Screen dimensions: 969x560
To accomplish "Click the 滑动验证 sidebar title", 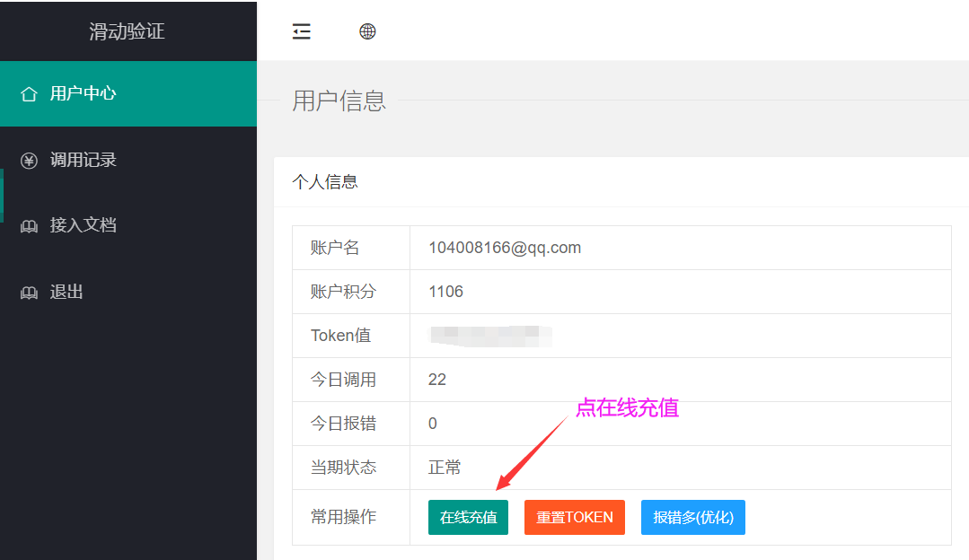I will pyautogui.click(x=127, y=31).
